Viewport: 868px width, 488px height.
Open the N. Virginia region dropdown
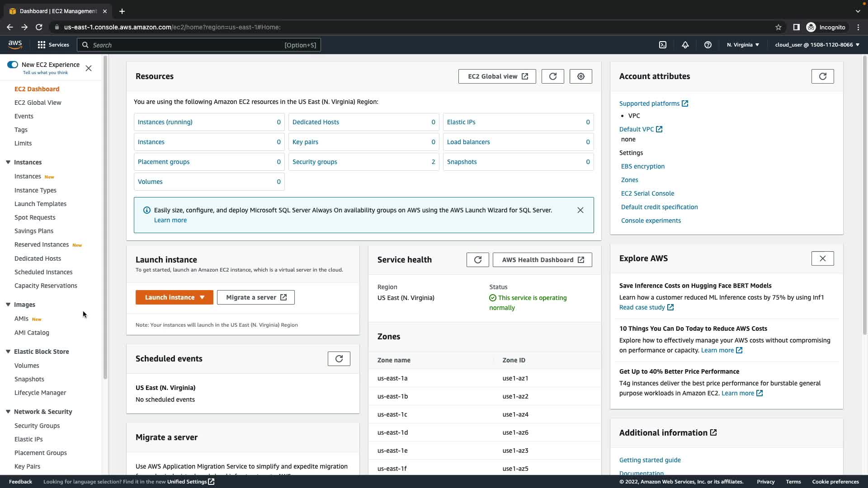point(743,45)
